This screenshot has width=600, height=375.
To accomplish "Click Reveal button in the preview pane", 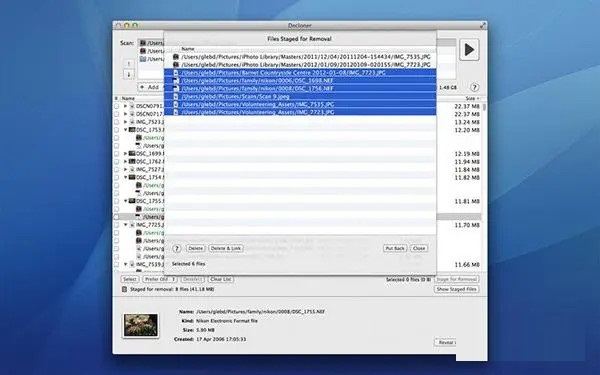I will point(445,342).
